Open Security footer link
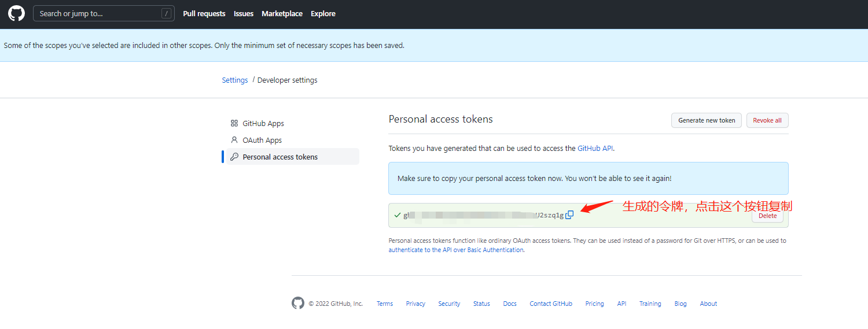The height and width of the screenshot is (329, 868). [x=449, y=304]
